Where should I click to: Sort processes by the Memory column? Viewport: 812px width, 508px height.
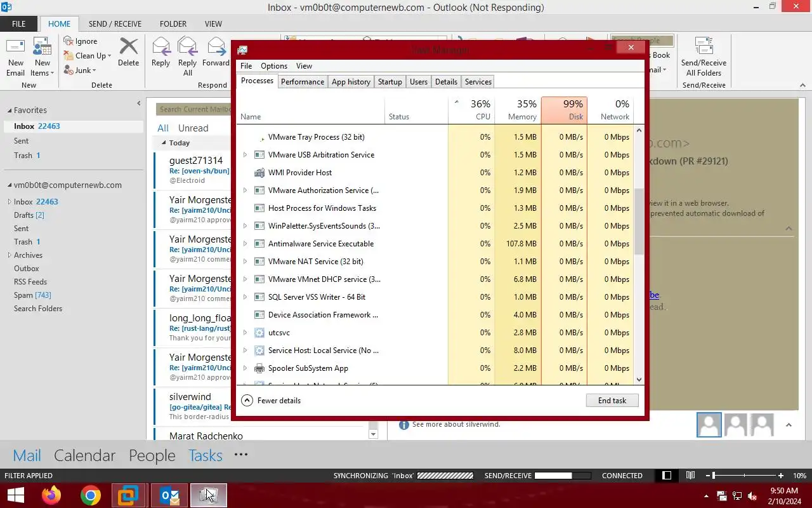[518, 110]
